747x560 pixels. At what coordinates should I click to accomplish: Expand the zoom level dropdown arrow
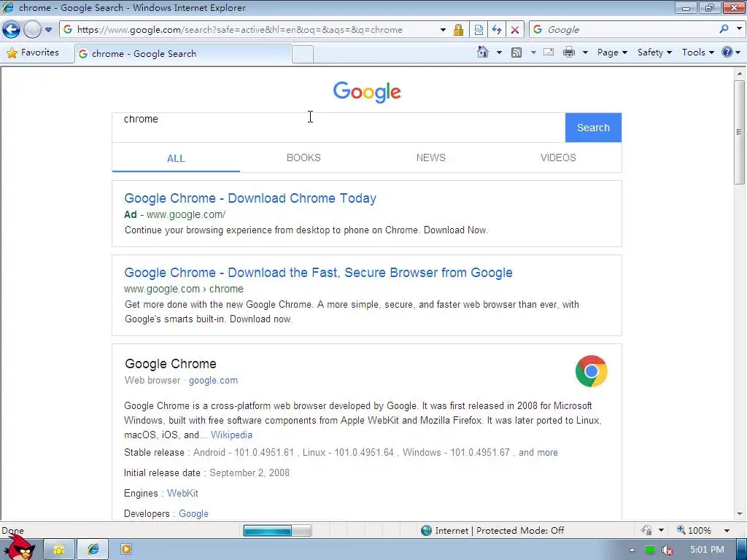coord(727,531)
